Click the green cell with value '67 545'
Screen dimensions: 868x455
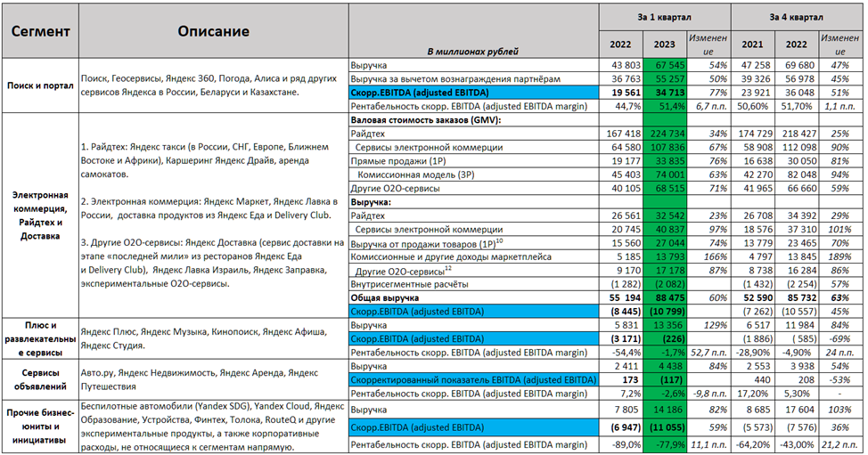coord(664,65)
